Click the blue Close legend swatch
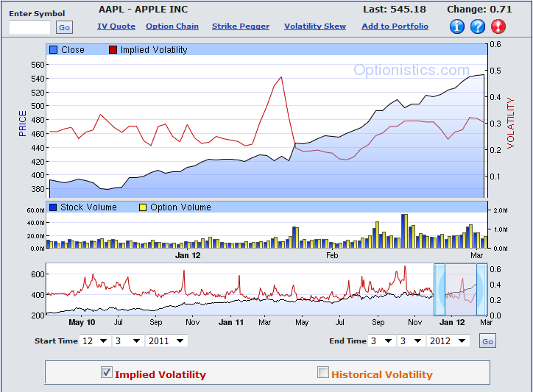 [53, 50]
